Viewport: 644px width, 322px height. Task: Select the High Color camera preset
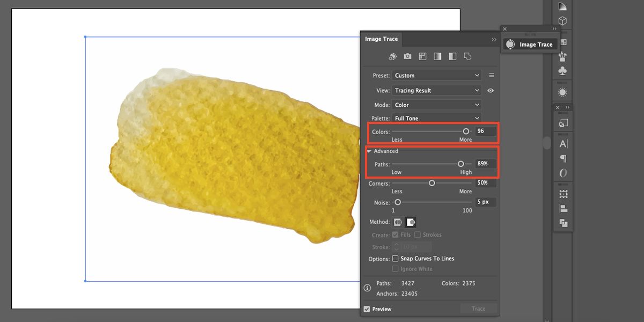[408, 56]
